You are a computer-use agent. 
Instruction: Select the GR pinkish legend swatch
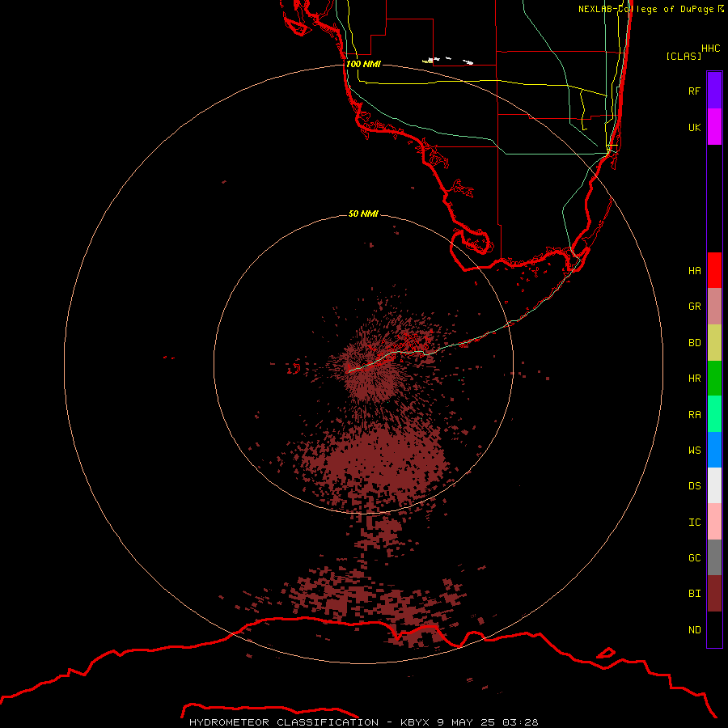(x=714, y=307)
